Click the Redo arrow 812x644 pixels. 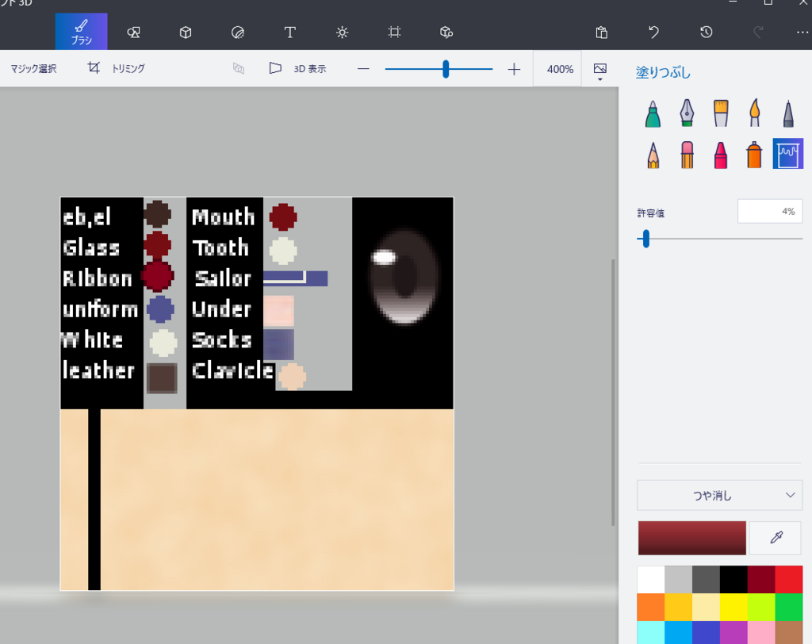[758, 33]
